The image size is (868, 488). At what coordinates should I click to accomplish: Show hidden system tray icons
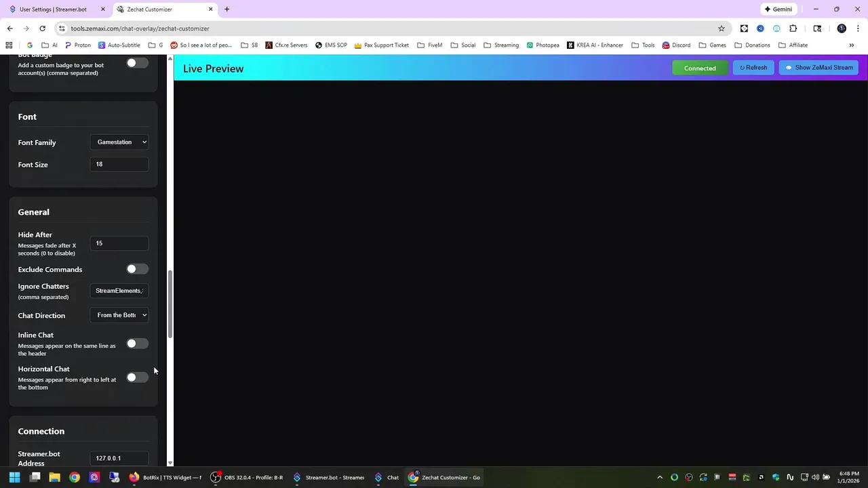tap(660, 477)
